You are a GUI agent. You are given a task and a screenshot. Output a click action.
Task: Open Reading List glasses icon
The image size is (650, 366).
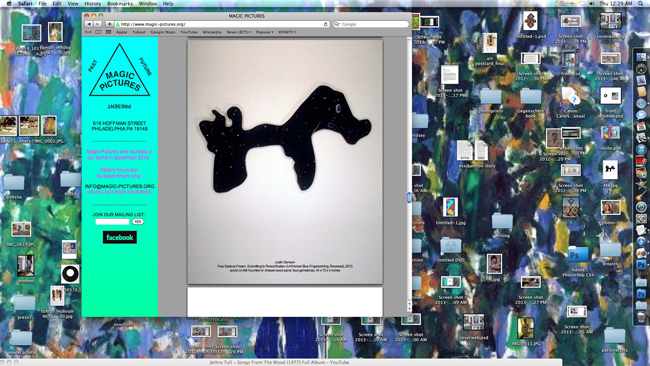88,32
